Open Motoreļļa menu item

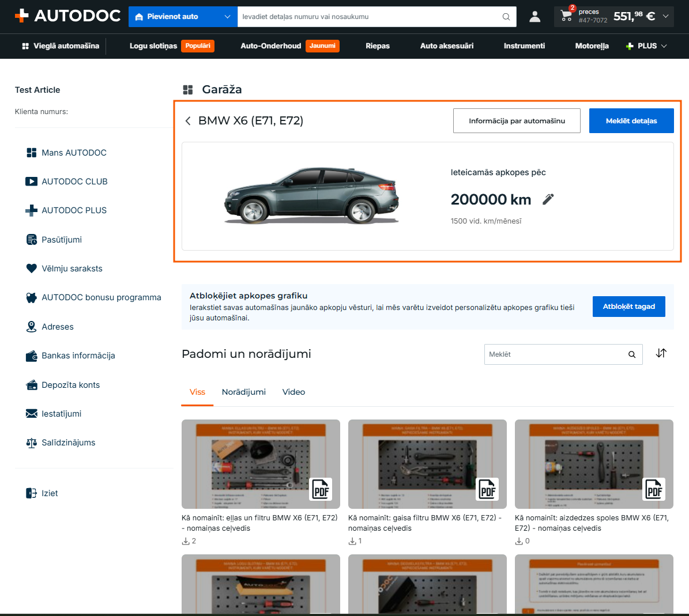(x=592, y=46)
